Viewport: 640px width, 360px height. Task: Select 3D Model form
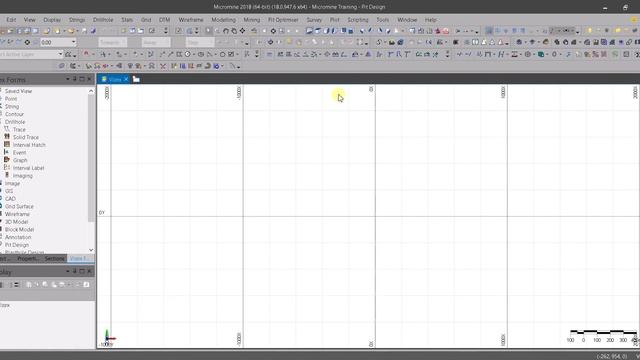point(16,222)
